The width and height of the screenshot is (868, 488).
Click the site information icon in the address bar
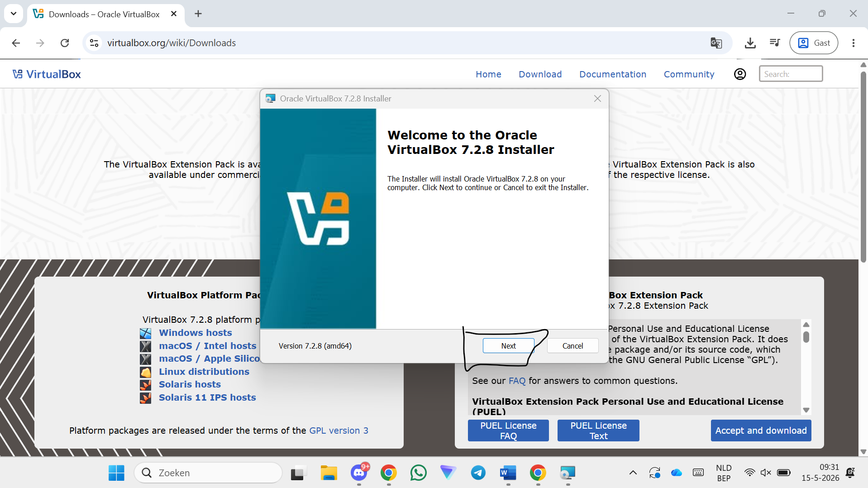(94, 43)
